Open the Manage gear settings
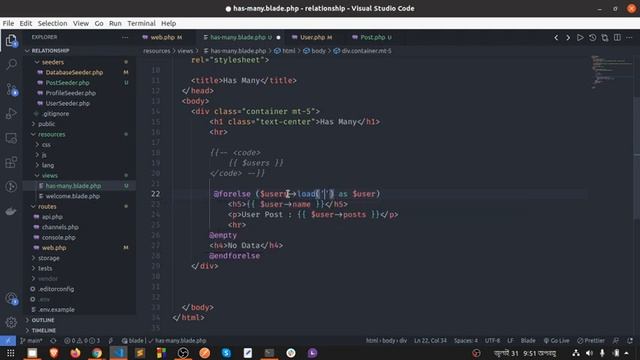 coord(11,322)
